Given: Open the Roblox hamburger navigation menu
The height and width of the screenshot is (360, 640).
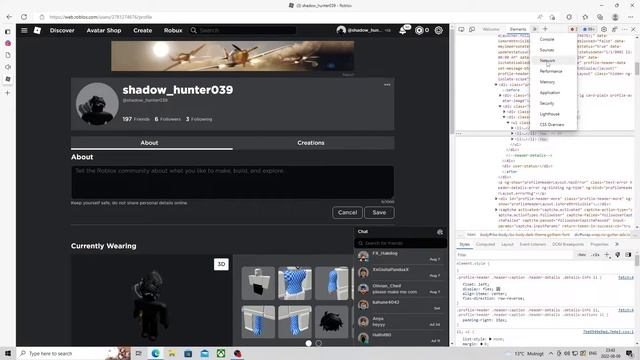Looking at the screenshot, I should coord(24,30).
